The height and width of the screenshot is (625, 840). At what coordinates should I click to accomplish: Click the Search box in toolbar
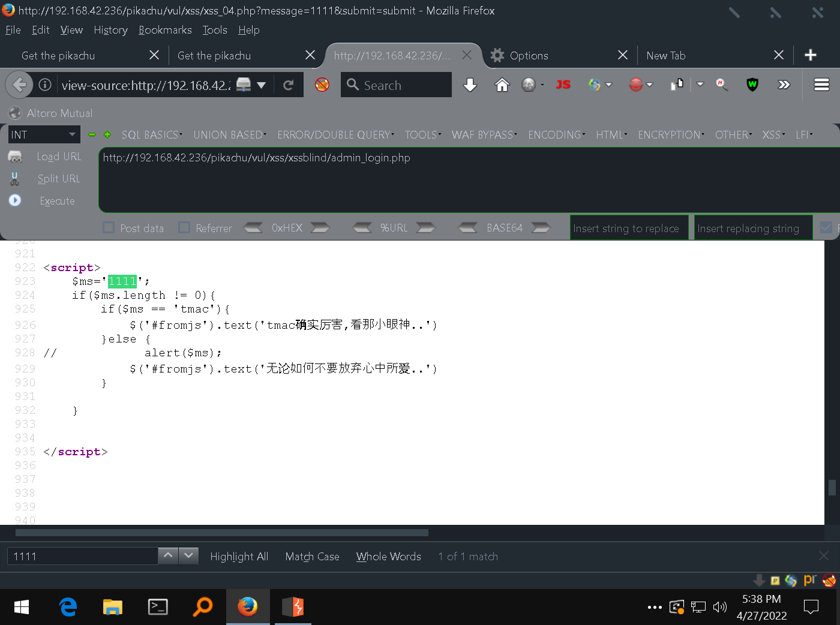(396, 85)
